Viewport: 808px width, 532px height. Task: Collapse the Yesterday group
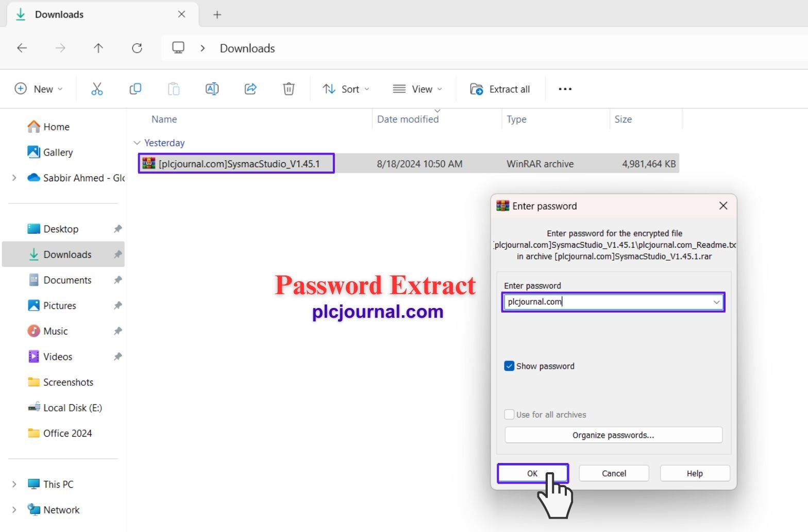click(137, 143)
